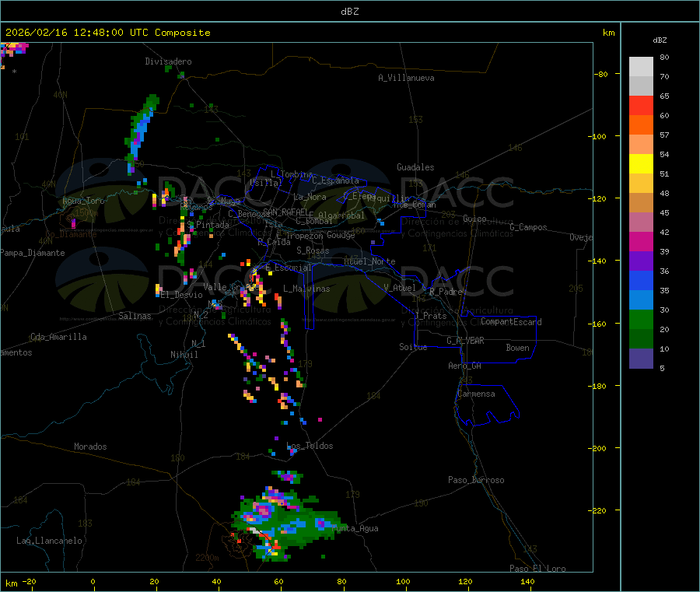Click the S_Rosas map label
This screenshot has height=592, width=700.
coord(313,250)
